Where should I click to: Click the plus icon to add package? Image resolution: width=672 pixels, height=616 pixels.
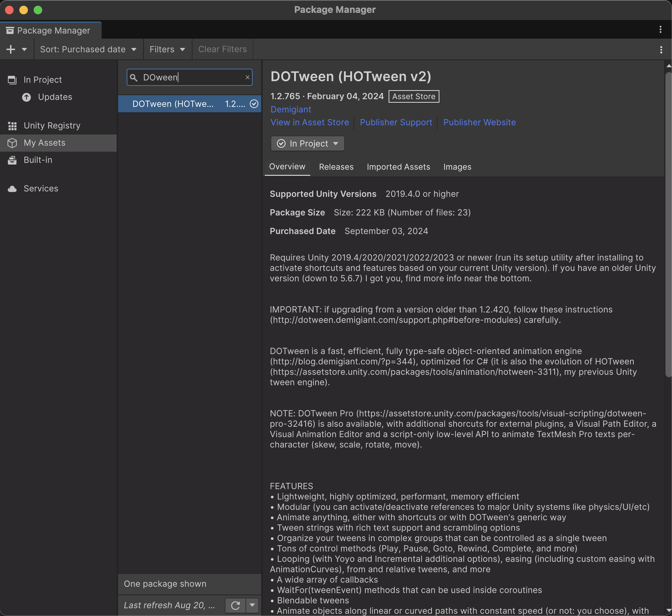11,49
